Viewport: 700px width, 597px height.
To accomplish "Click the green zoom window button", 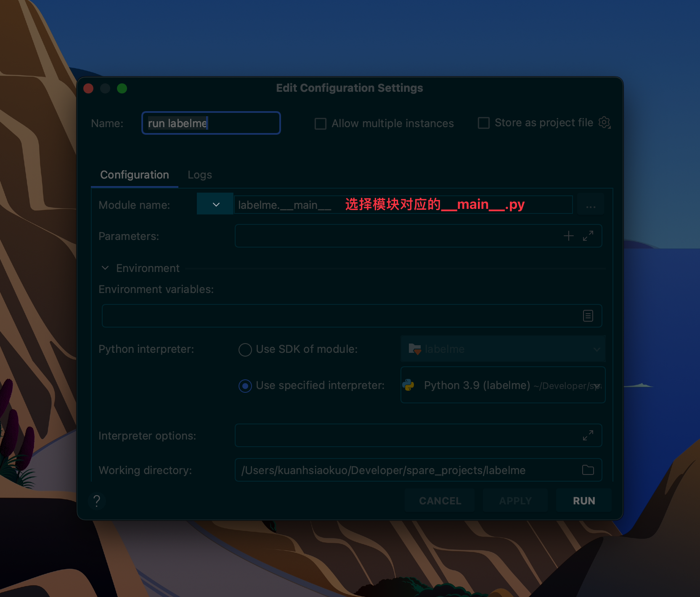I will coord(122,88).
